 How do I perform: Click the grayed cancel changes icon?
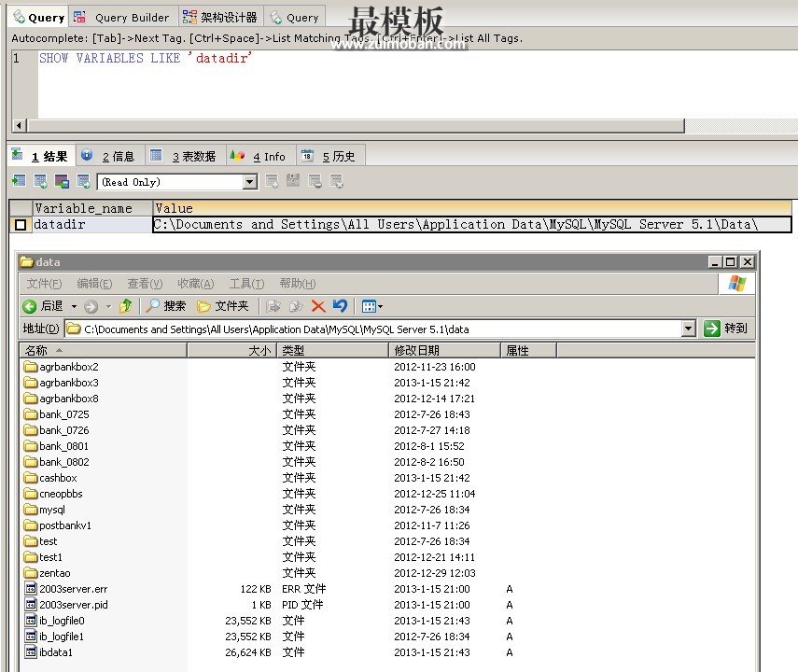click(x=336, y=181)
